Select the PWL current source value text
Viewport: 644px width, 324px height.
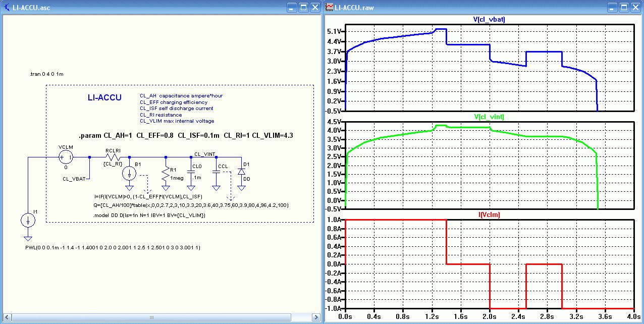click(x=113, y=248)
